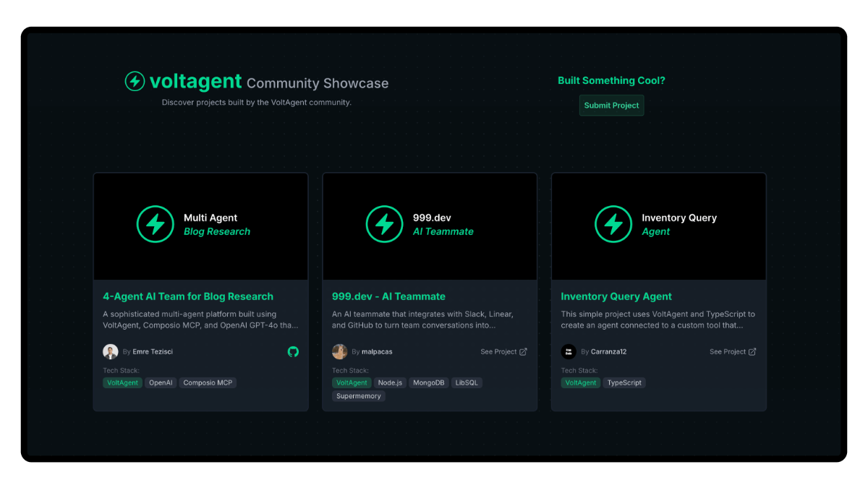The width and height of the screenshot is (868, 488).
Task: Click the Supermemory tech stack tag
Action: (x=359, y=396)
